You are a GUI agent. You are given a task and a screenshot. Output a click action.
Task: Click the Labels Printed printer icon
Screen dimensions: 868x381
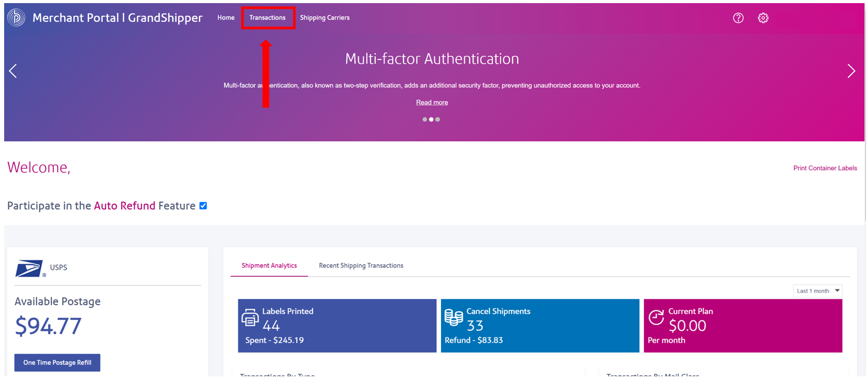click(x=250, y=317)
